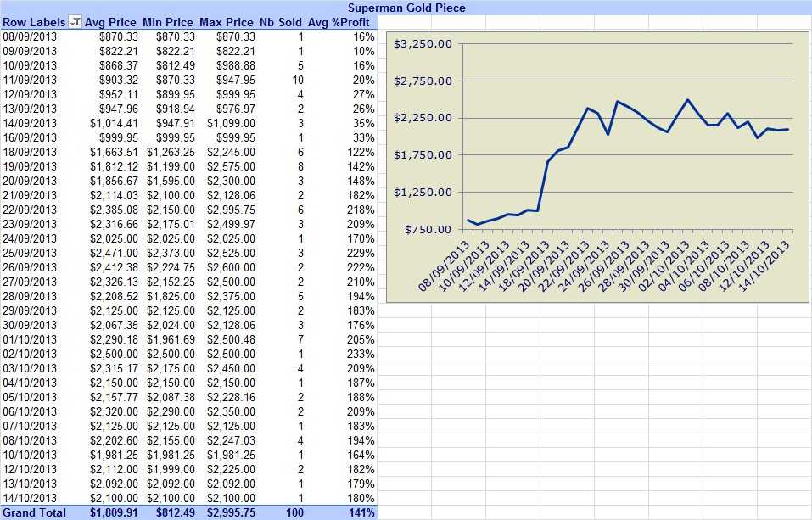Screen dimensions: 812x520
Task: Open the Row Labels filter dropdown
Action: pos(76,22)
